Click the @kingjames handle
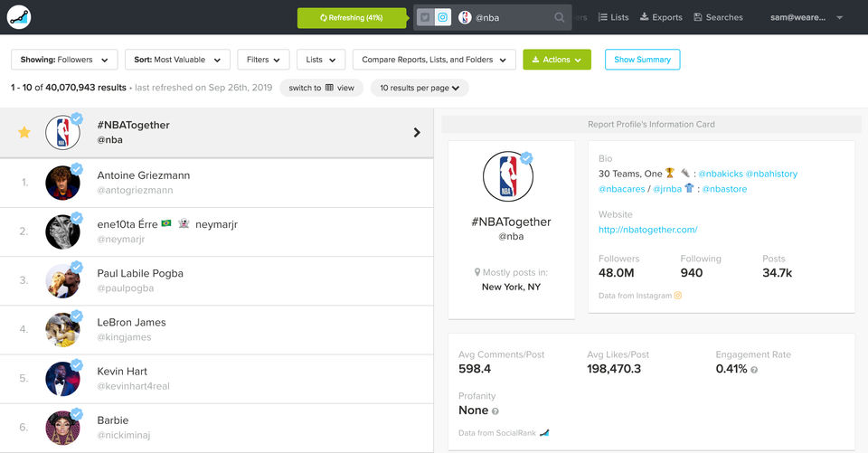 click(x=124, y=337)
